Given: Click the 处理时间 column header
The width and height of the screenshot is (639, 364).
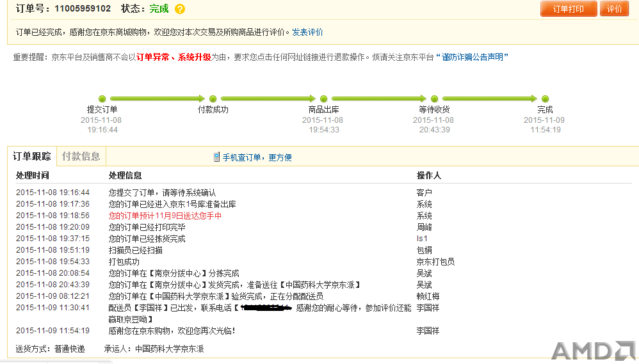Looking at the screenshot, I should [33, 175].
